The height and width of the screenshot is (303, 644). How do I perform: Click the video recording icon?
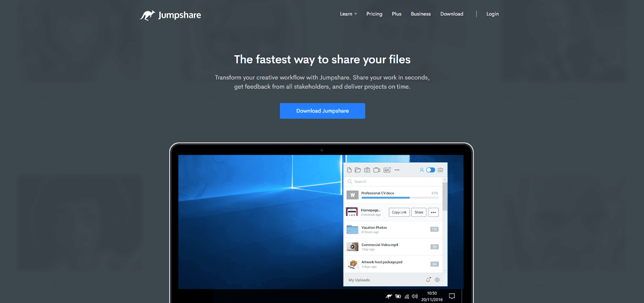377,170
